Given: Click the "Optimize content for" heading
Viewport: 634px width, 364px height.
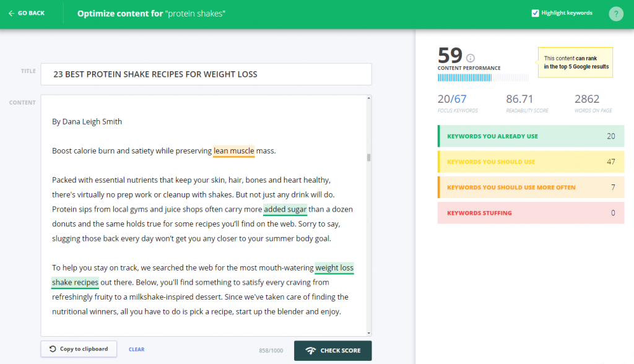Looking at the screenshot, I should (x=120, y=14).
